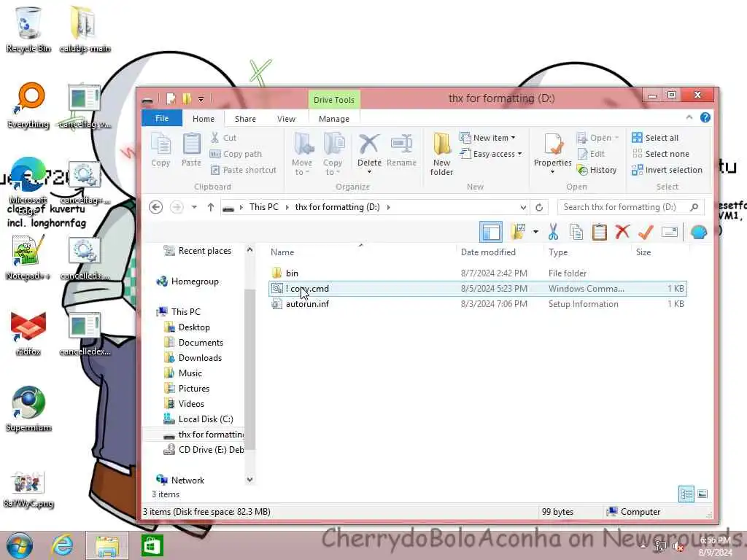Click the History button in the Open group

597,170
